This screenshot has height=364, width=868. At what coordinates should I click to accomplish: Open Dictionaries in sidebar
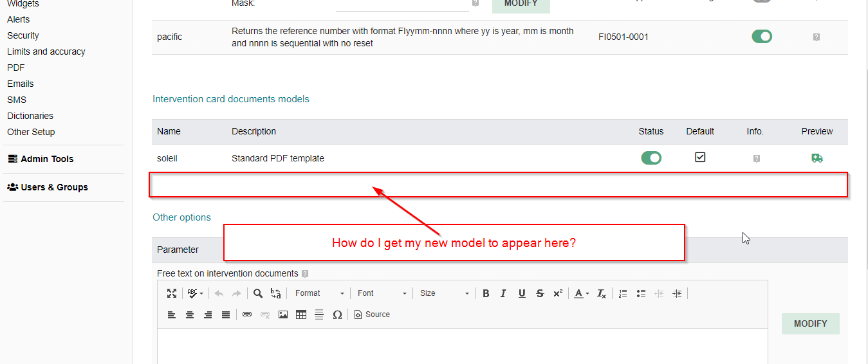pos(30,116)
